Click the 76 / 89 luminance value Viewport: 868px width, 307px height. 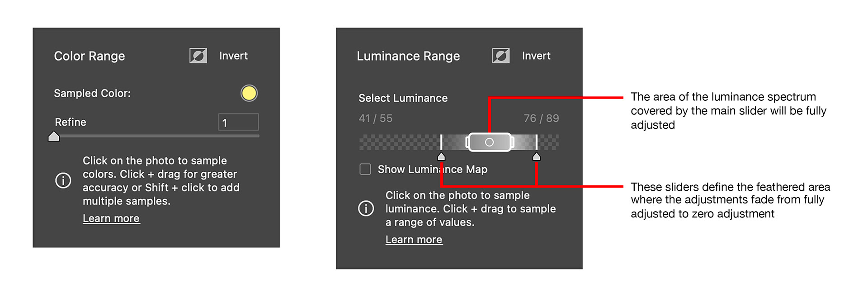coord(541,118)
